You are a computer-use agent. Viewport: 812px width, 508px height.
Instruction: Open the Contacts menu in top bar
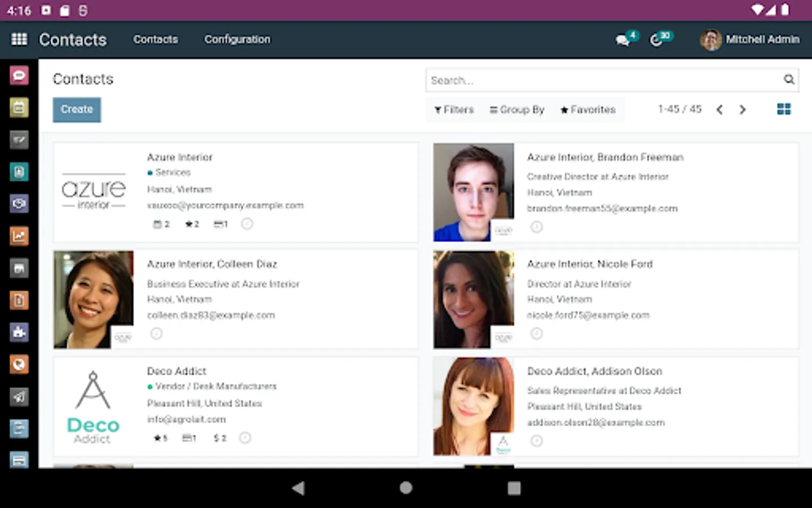pyautogui.click(x=156, y=40)
